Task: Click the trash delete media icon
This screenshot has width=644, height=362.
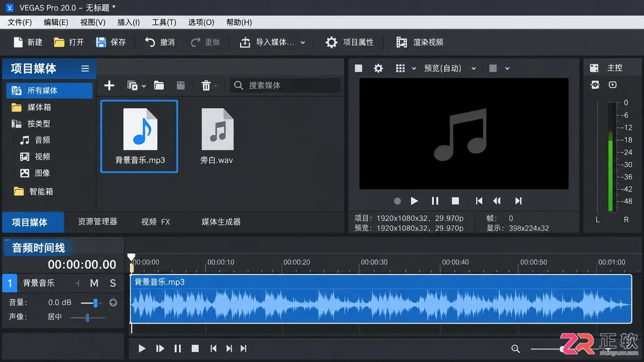Action: (x=206, y=85)
